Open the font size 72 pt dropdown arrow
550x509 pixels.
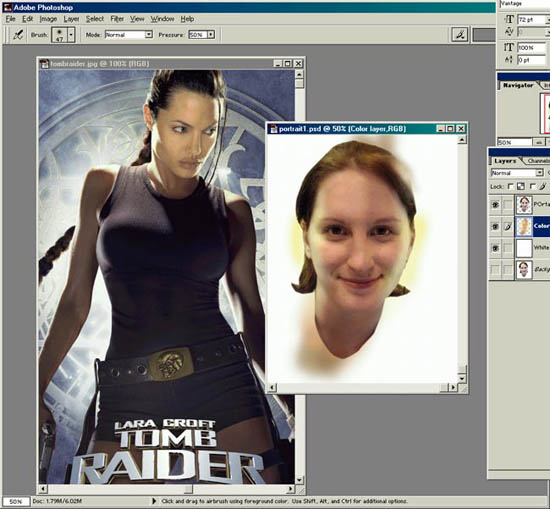[548, 20]
